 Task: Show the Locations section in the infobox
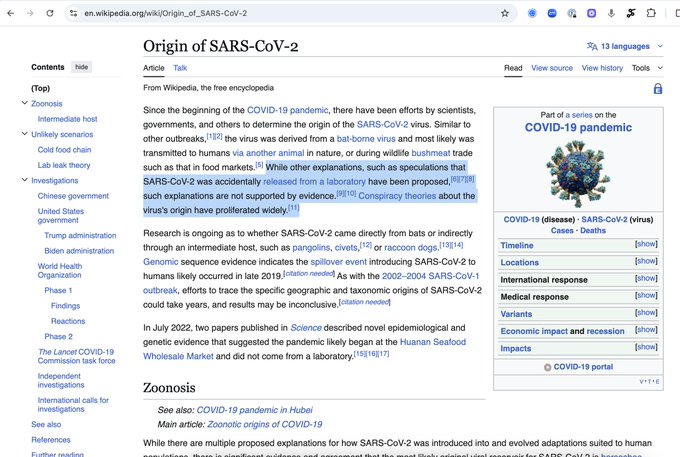[x=646, y=261]
